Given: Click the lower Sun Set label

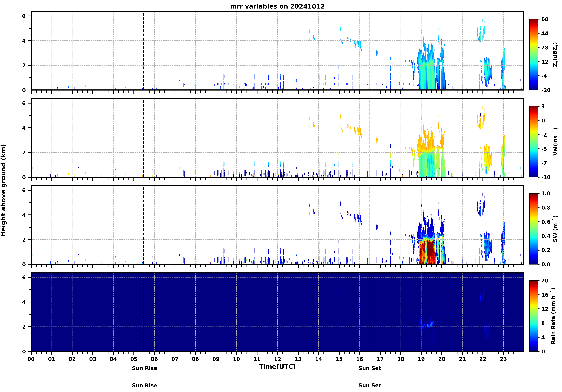Looking at the screenshot, I should tap(370, 385).
